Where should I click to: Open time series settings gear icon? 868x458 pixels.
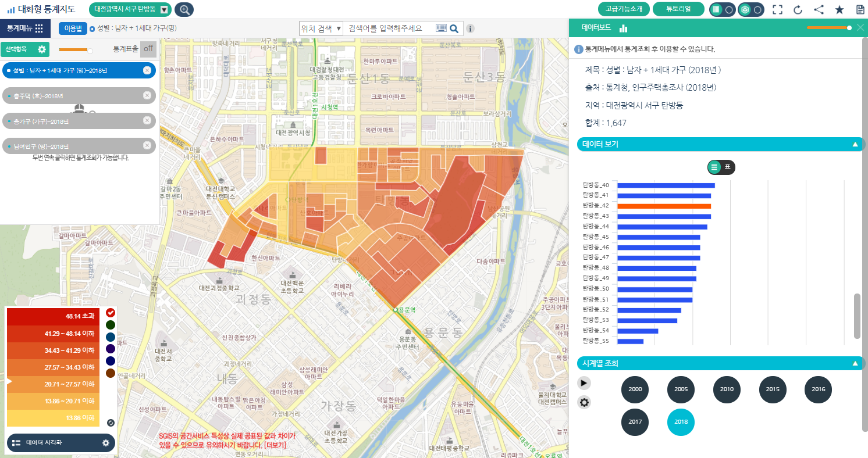coord(585,402)
